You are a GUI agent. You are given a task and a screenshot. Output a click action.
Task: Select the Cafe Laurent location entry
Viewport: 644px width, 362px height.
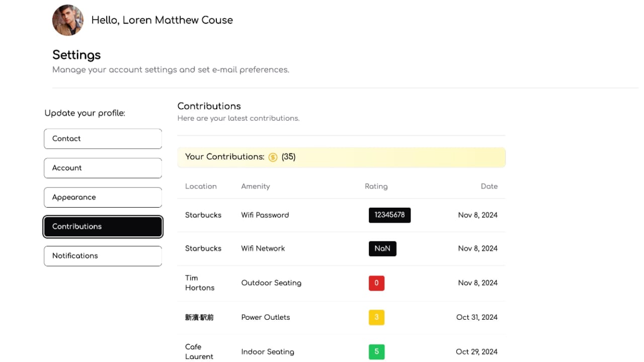[x=199, y=351]
